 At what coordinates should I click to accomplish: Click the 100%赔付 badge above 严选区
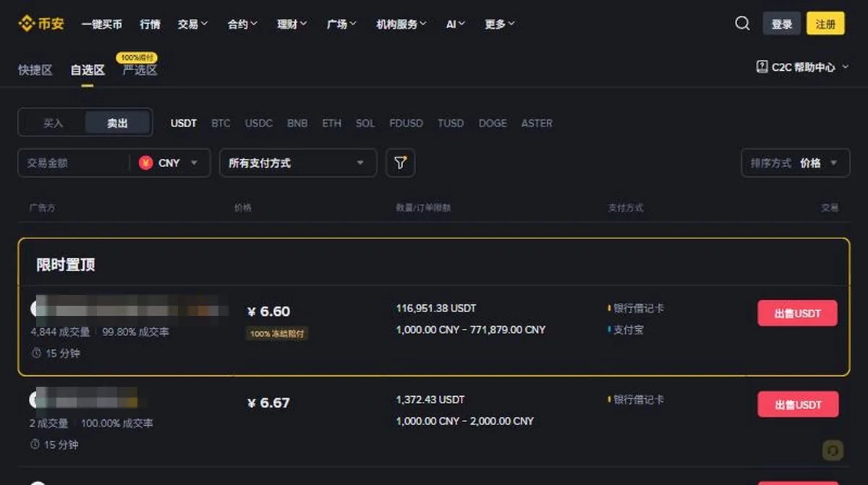coord(137,57)
